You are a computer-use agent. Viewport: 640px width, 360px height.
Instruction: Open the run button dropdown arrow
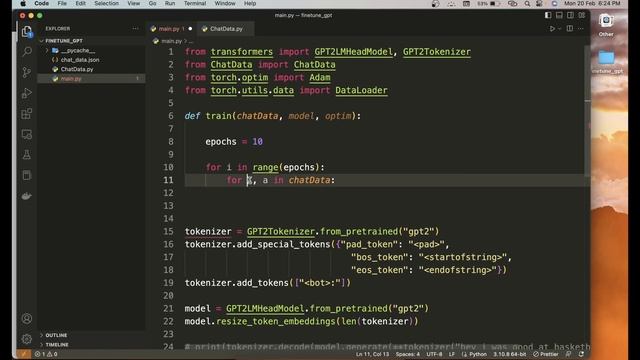click(x=560, y=29)
